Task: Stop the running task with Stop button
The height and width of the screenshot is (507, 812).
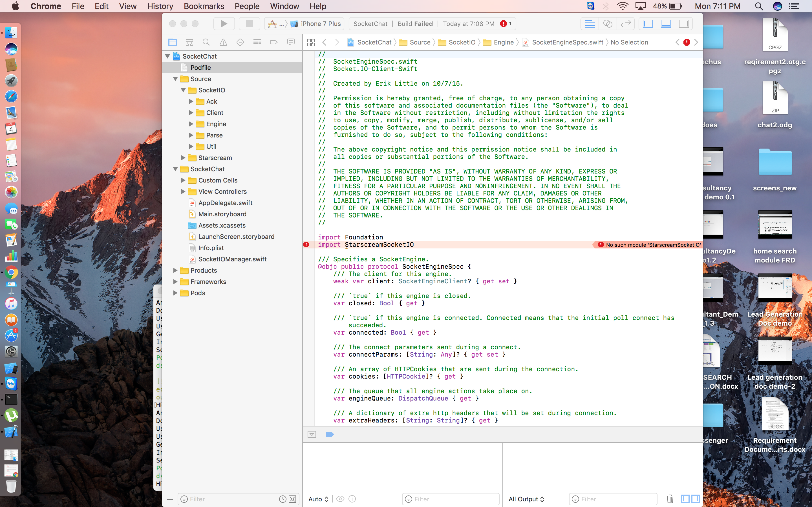Action: pos(249,24)
